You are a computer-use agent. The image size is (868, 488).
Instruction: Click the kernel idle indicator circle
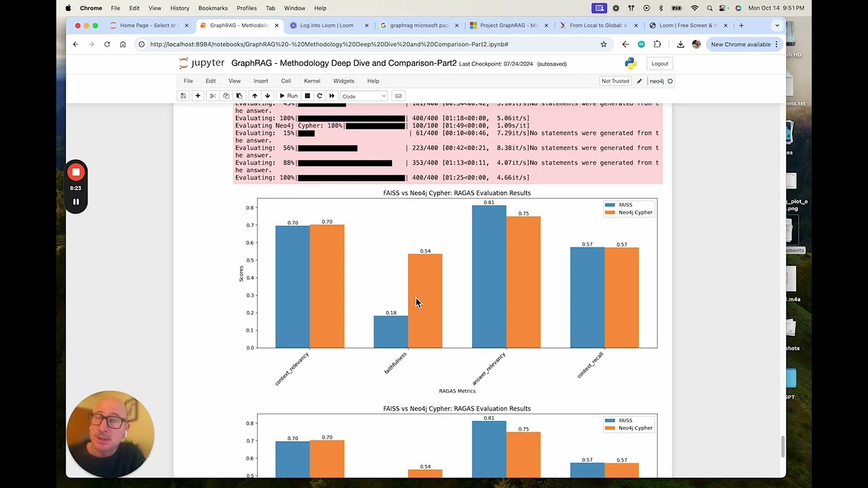click(x=670, y=81)
